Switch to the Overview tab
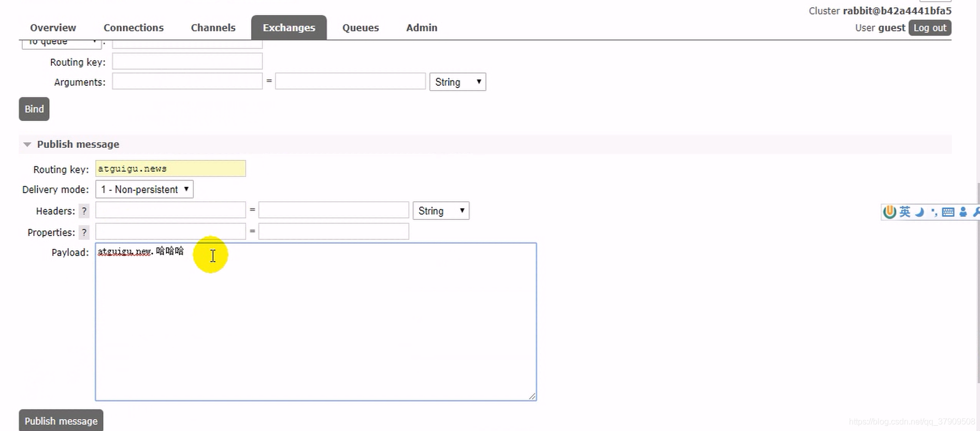 pos(53,27)
